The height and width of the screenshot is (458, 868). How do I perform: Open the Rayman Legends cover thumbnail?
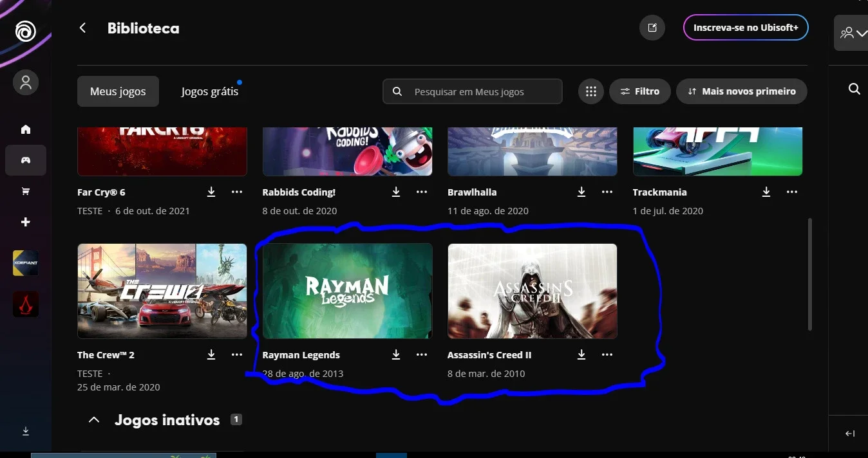tap(347, 291)
